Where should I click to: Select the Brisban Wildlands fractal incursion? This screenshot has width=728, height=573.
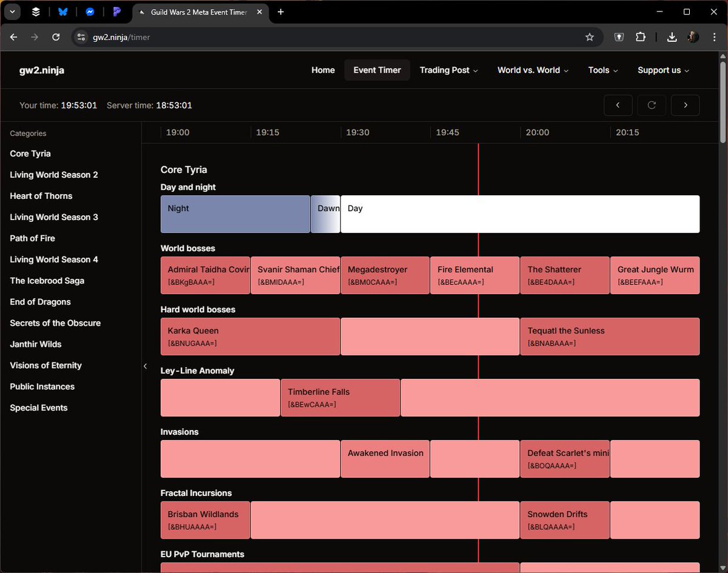pyautogui.click(x=205, y=520)
